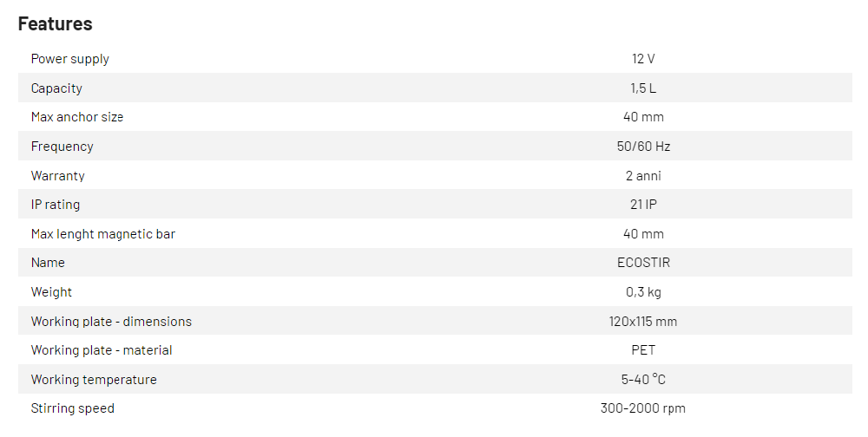Screen dimensions: 868x437
Task: Select the ECOSTIR name value
Action: (x=643, y=263)
